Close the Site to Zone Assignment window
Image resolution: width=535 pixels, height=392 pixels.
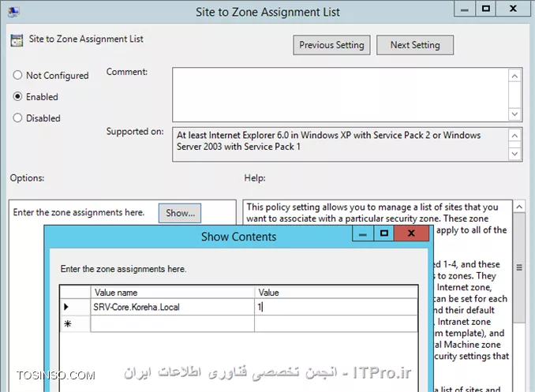click(513, 9)
